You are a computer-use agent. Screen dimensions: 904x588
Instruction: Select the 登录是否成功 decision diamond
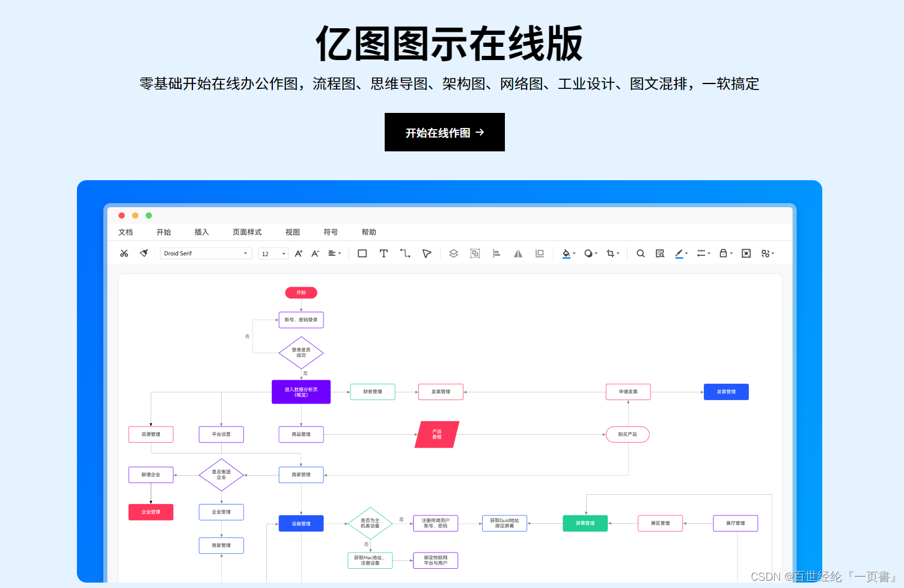pos(301,353)
